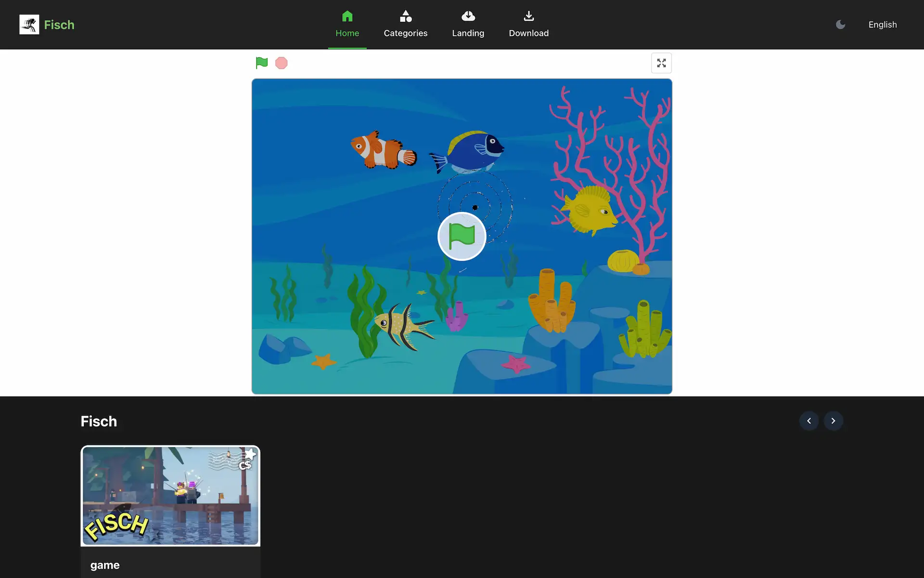The image size is (924, 578).
Task: Open the English language selector
Action: click(x=882, y=25)
